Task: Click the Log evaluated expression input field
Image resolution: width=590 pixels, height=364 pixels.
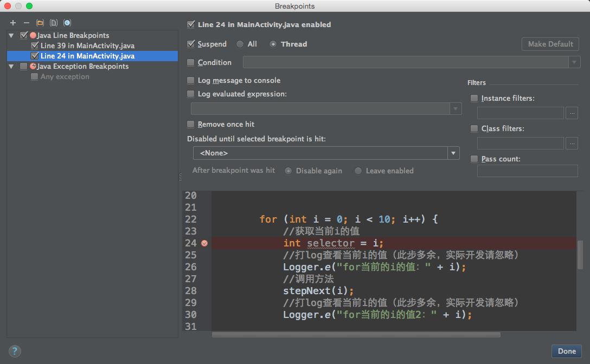Action: tap(320, 109)
